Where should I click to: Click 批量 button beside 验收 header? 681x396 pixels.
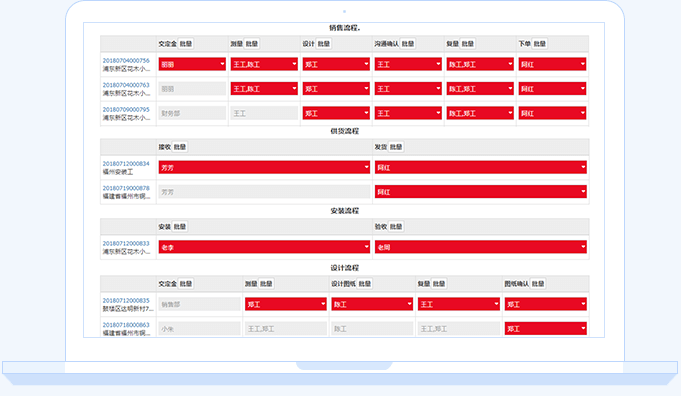pos(396,227)
